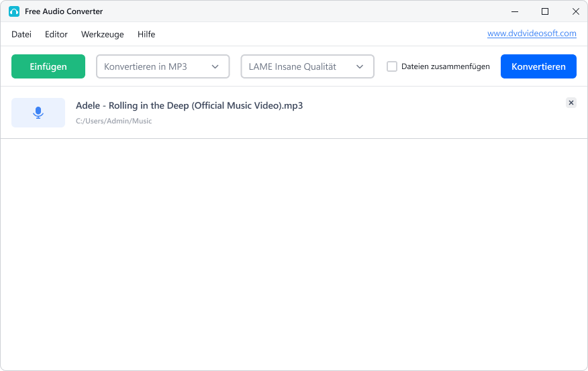Click the chevron arrow in Konvertieren in MP3 box

215,66
